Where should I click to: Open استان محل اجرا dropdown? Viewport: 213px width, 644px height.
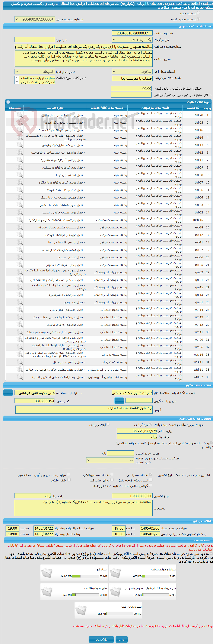pyautogui.click(x=132, y=72)
